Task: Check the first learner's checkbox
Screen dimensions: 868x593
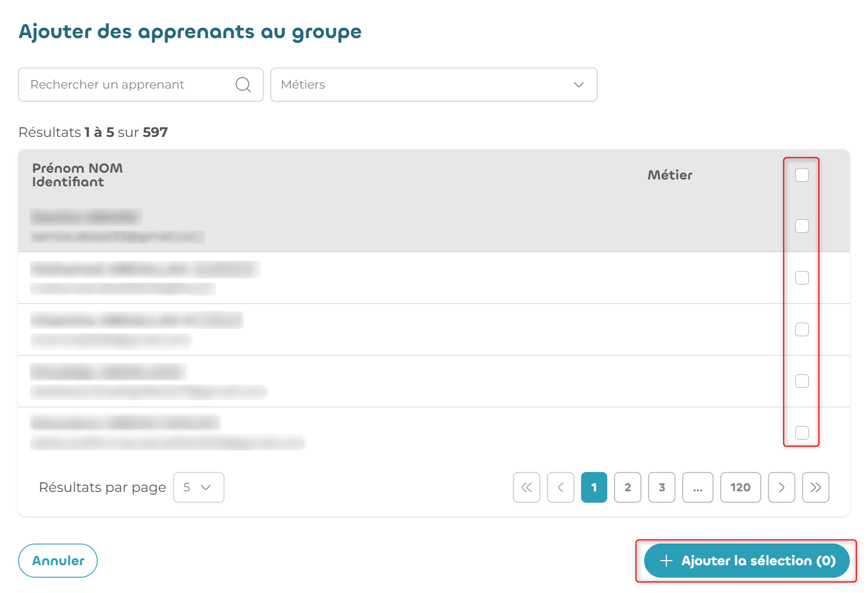Action: click(x=802, y=226)
